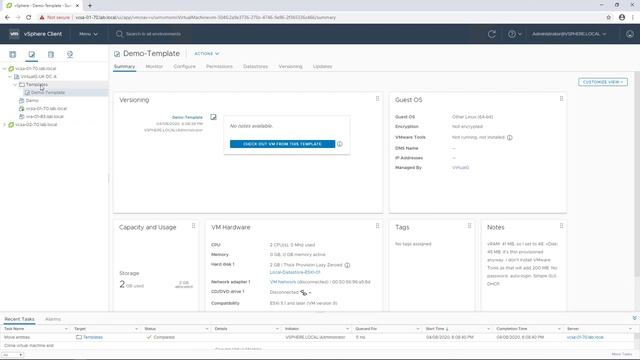Bookmark page with star icon
The height and width of the screenshot is (360, 640).
click(609, 18)
